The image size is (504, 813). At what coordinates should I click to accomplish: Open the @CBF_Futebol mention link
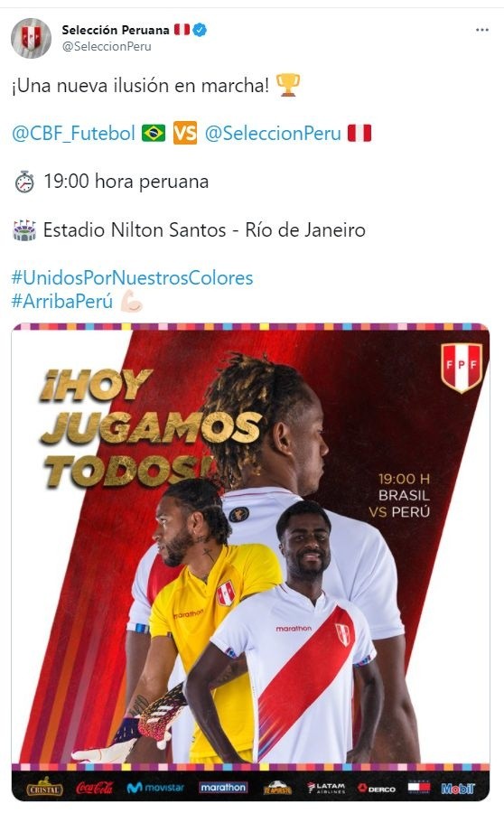pos(74,134)
